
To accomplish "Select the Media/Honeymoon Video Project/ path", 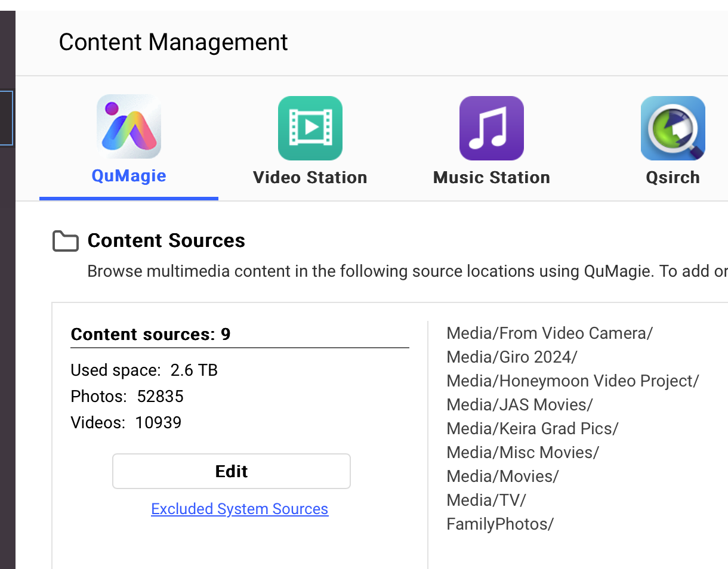I will pos(572,381).
